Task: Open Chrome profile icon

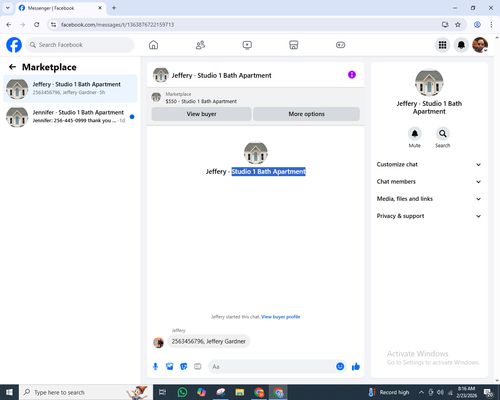Action: coord(477,24)
